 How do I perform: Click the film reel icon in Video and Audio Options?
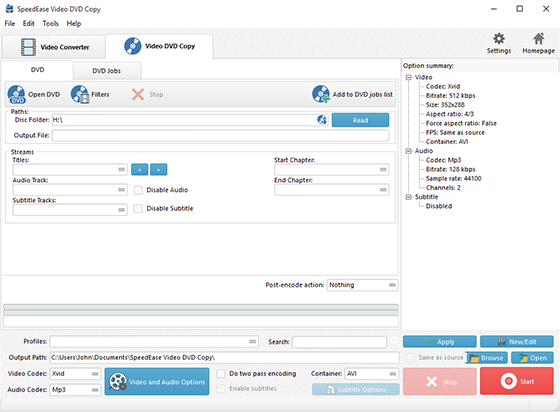(118, 382)
